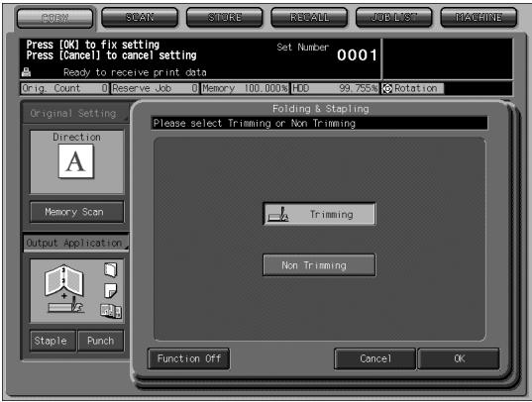This screenshot has height=402, width=532.
Task: Confirm the setting with OK
Action: (459, 358)
